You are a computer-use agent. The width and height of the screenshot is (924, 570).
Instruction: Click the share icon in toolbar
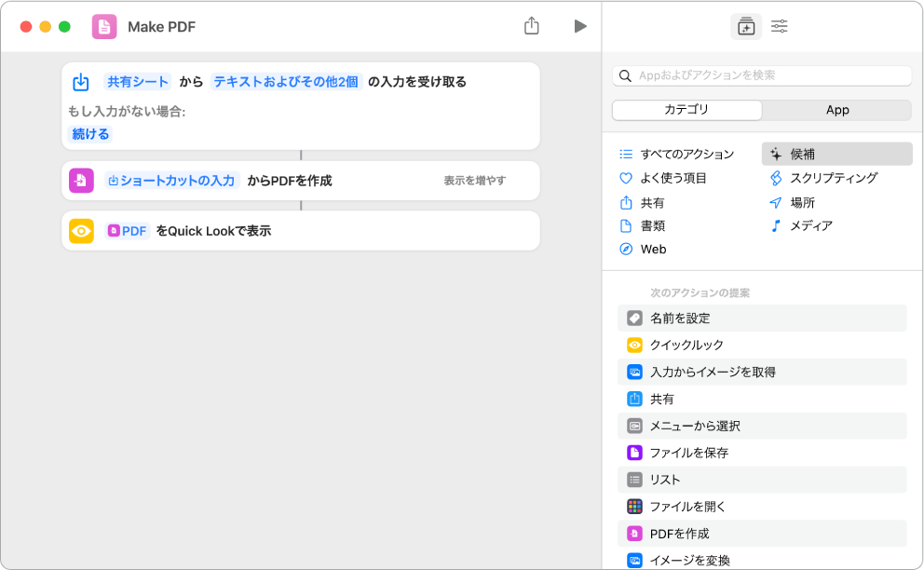532,26
